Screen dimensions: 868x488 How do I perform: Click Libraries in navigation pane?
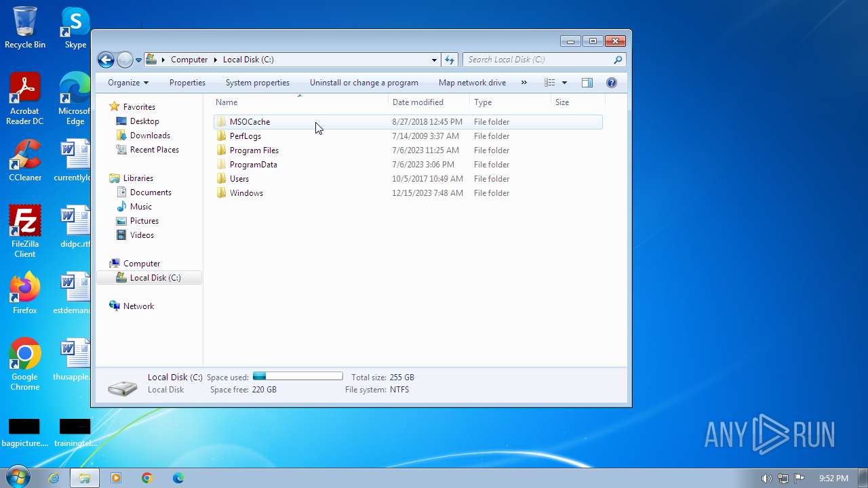coord(138,178)
